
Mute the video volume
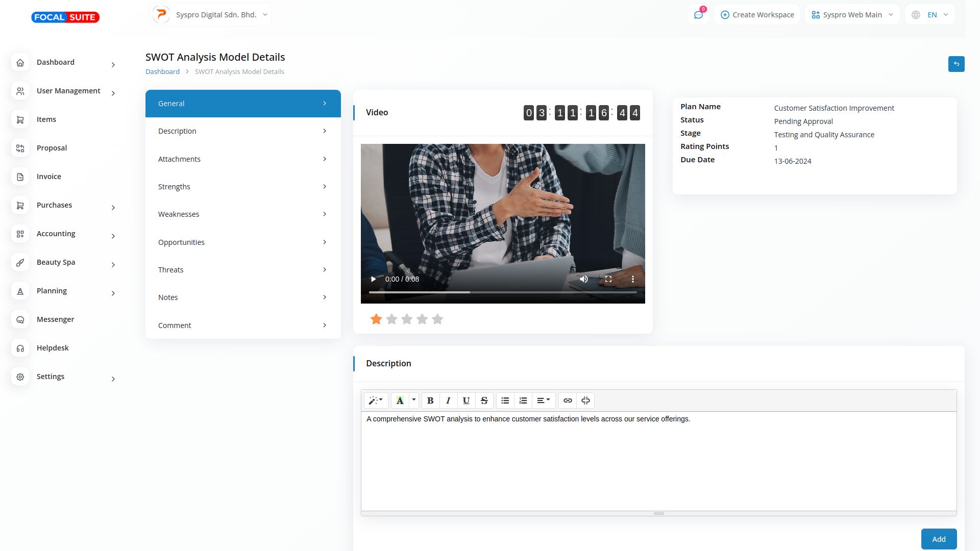click(x=584, y=279)
